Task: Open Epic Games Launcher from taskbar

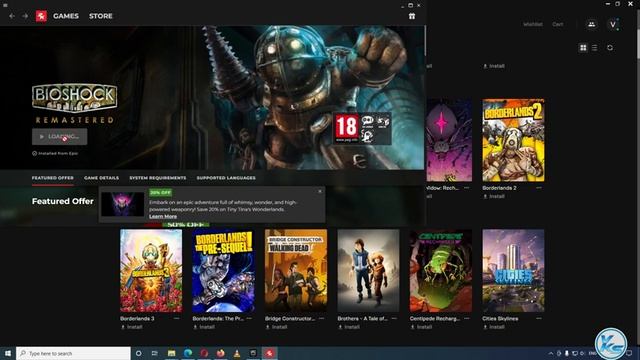Action: click(x=253, y=353)
